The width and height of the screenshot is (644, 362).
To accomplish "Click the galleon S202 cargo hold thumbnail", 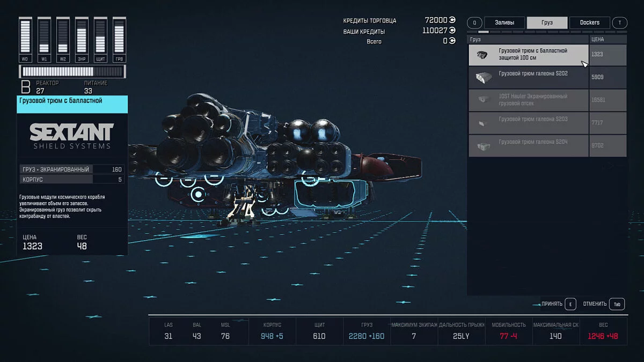I will tap(481, 78).
